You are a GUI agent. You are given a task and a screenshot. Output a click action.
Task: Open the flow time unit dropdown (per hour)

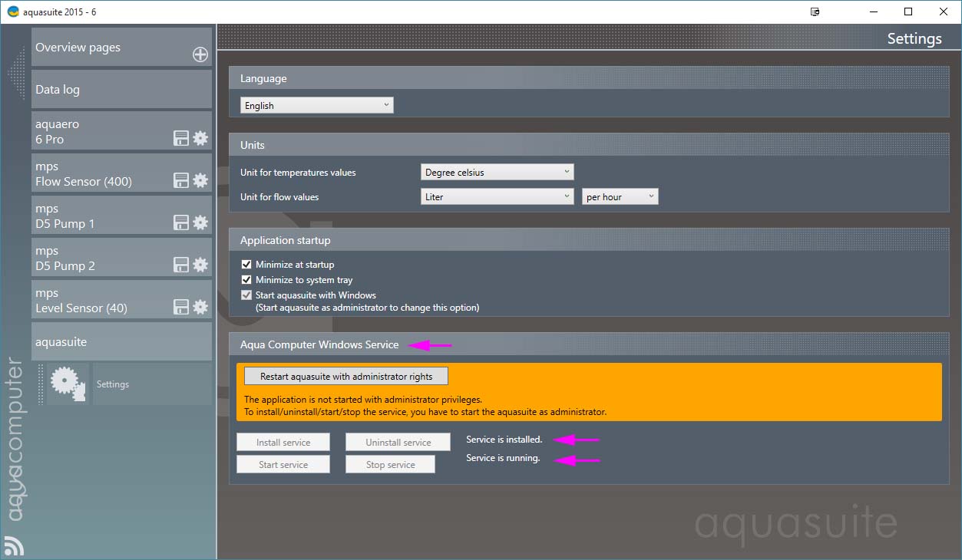click(x=620, y=197)
